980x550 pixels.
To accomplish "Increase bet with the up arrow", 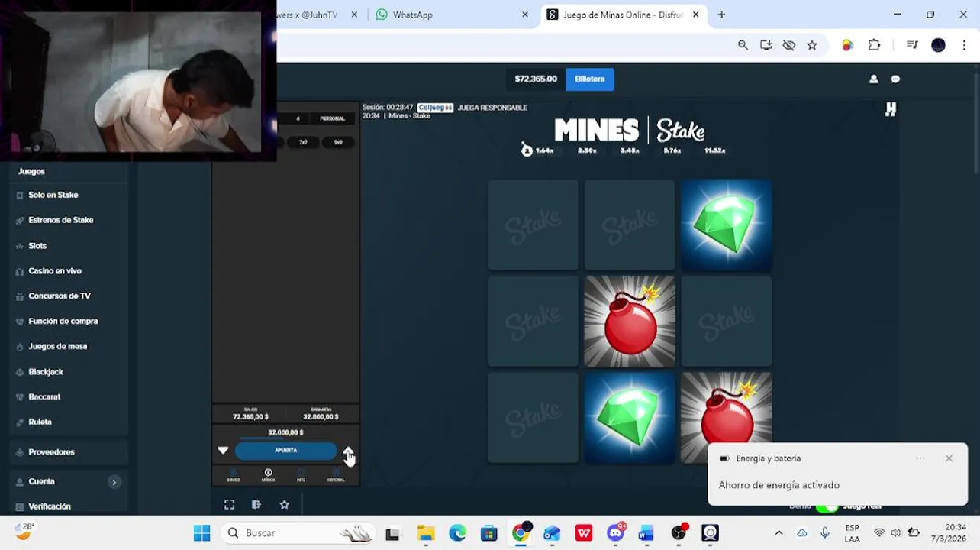I will tap(348, 451).
